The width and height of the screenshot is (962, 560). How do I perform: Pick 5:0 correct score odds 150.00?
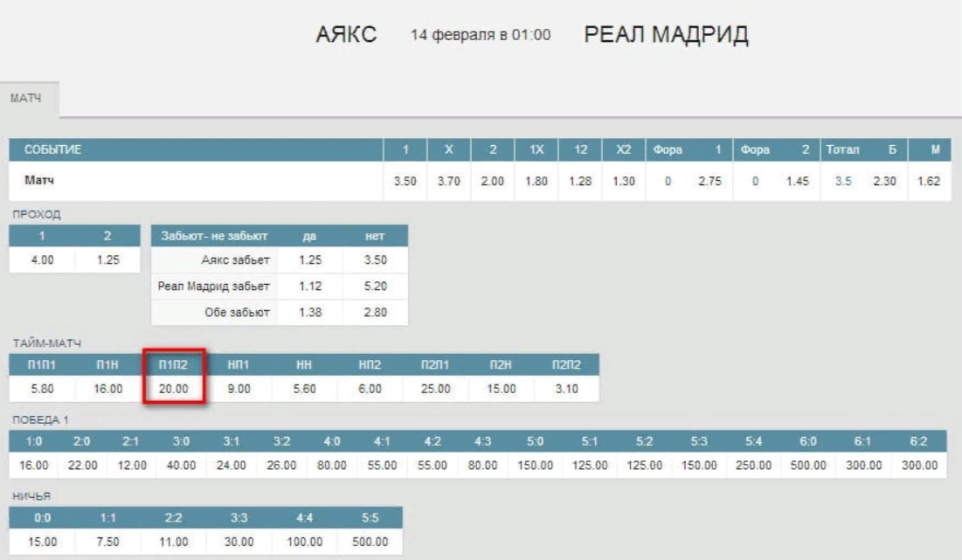click(535, 466)
